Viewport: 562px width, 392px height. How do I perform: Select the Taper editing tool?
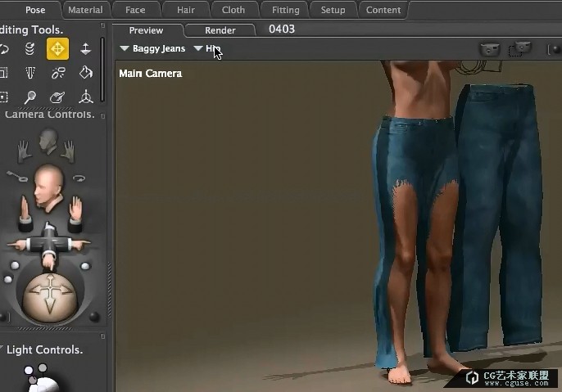click(30, 73)
